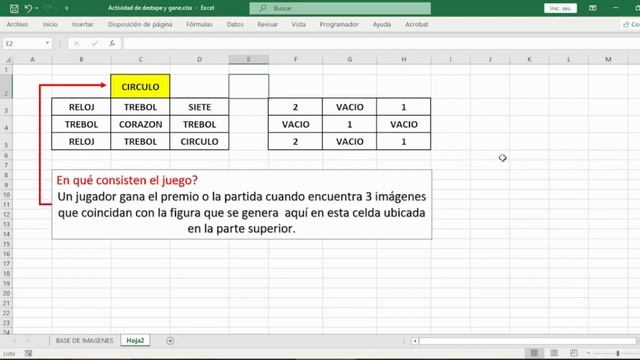Click the previous sheet navigation arrow
Viewport: 640px width, 360px height.
15,340
